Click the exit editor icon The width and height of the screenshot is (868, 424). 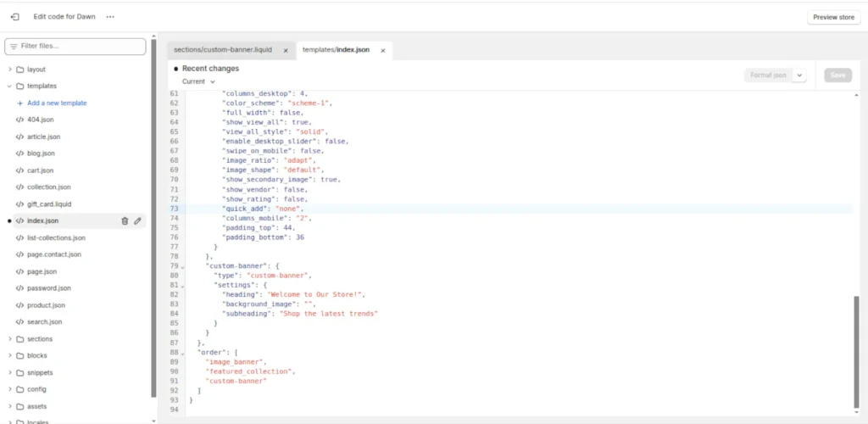pyautogui.click(x=15, y=17)
